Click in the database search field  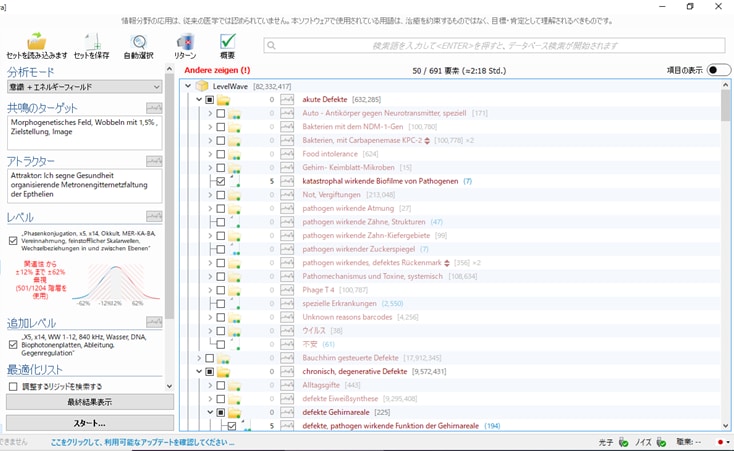click(x=494, y=45)
